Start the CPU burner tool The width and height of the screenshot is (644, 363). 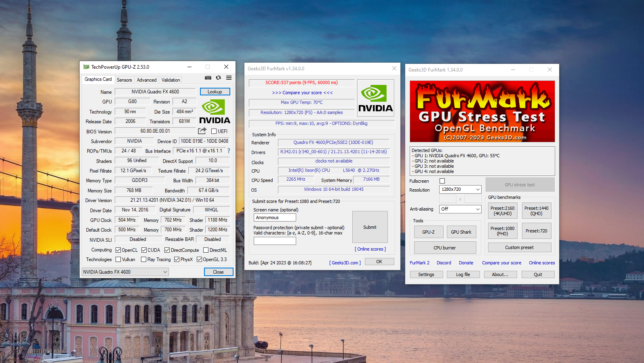(x=445, y=248)
